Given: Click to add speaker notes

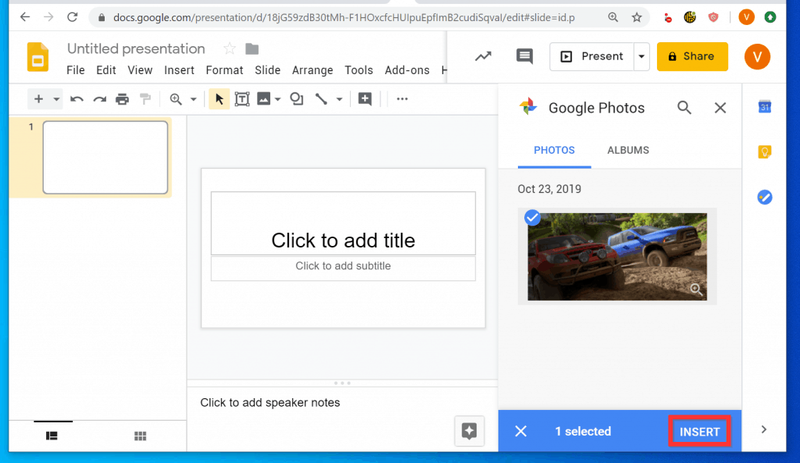Looking at the screenshot, I should [270, 402].
